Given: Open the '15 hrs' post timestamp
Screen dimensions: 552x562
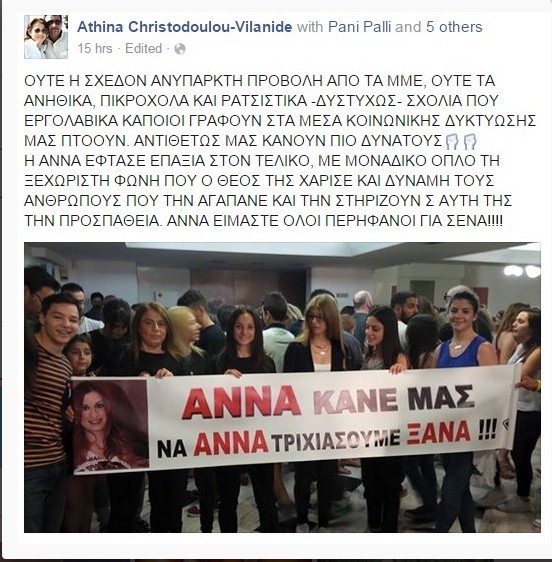Looking at the screenshot, I should click(95, 48).
